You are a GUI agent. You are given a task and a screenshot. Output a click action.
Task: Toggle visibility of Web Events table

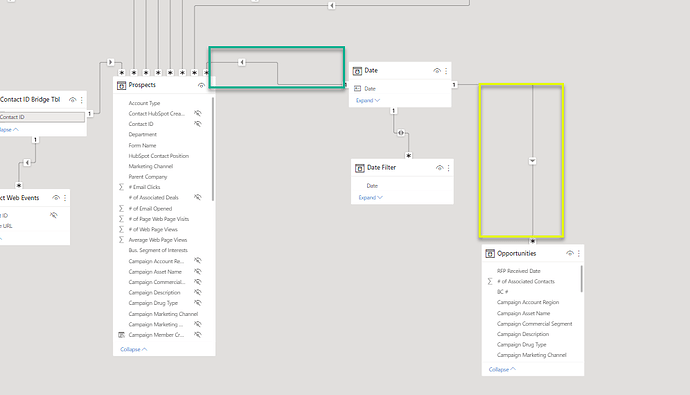tap(56, 198)
